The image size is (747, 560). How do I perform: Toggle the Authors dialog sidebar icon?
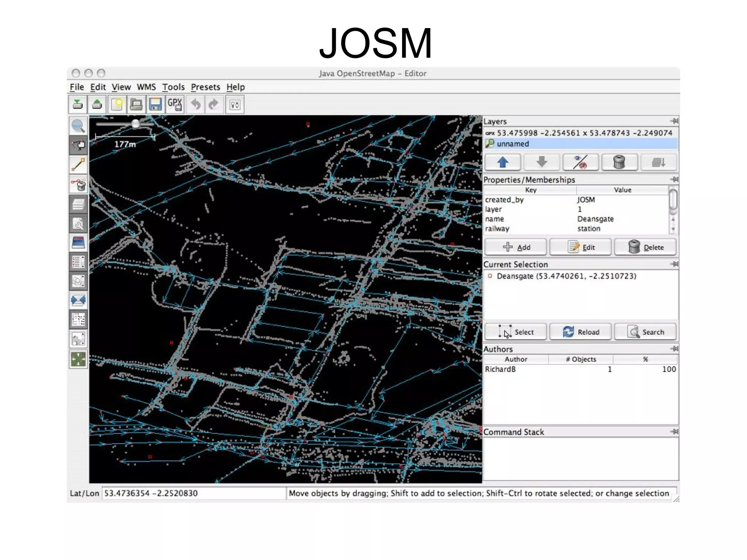coord(78,281)
